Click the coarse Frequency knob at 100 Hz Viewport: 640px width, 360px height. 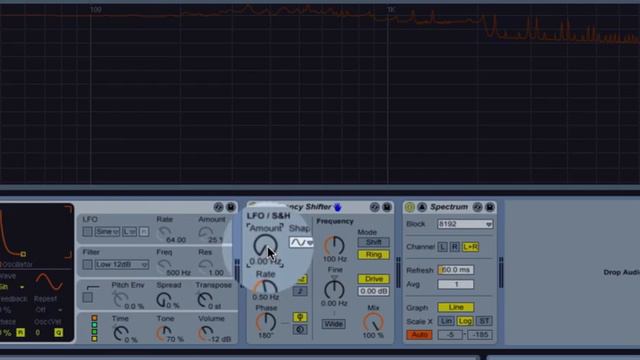[x=334, y=246]
